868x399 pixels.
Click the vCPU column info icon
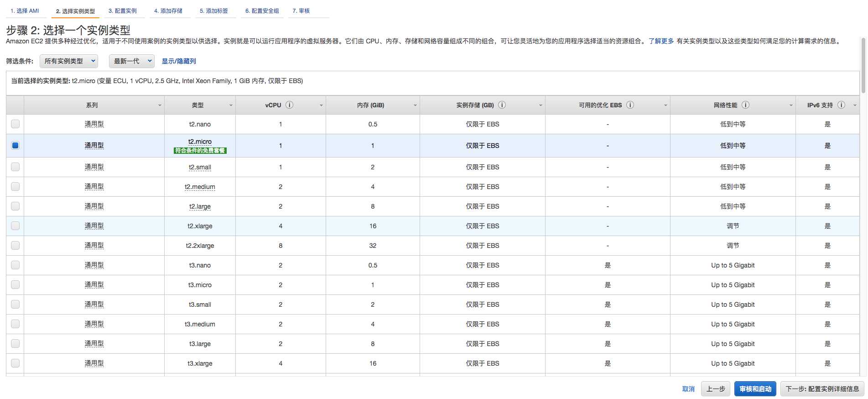(x=289, y=105)
